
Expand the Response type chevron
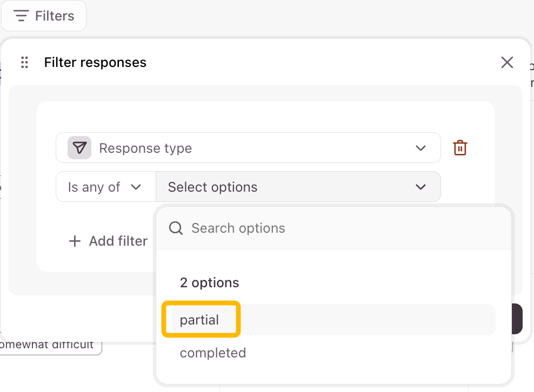420,148
